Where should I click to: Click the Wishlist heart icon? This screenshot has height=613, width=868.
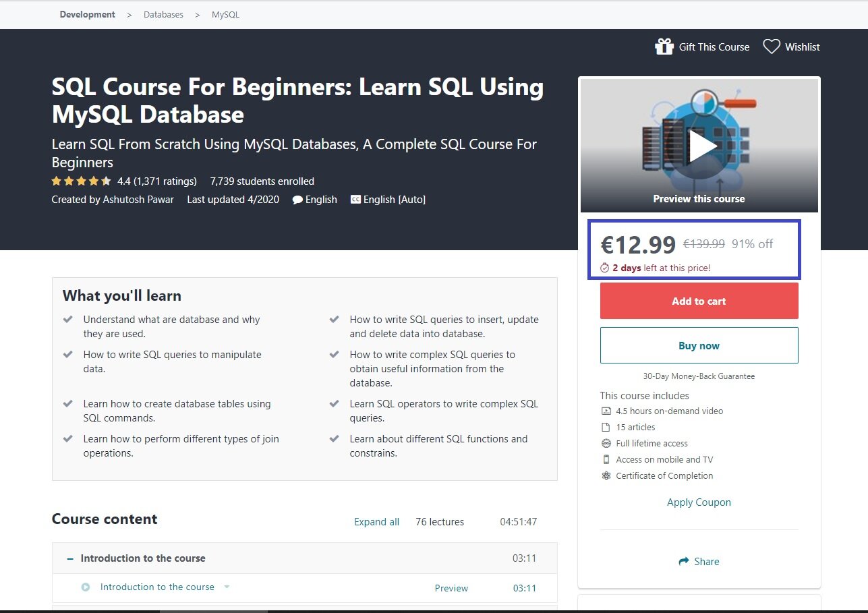click(772, 47)
